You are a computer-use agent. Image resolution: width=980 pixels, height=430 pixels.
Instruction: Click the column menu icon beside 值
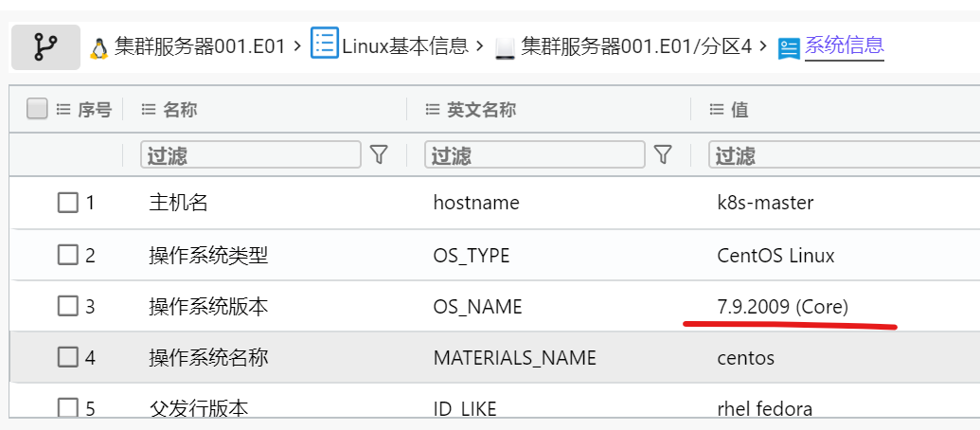click(x=716, y=110)
